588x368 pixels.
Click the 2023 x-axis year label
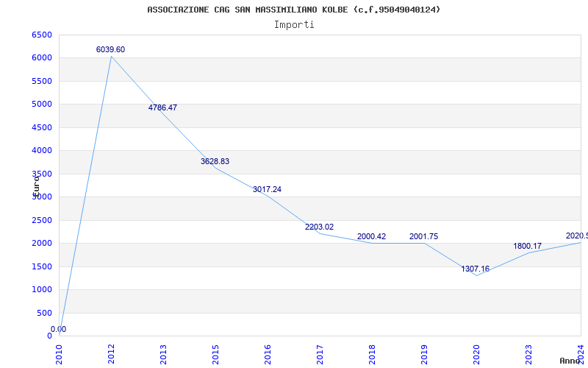tap(528, 355)
